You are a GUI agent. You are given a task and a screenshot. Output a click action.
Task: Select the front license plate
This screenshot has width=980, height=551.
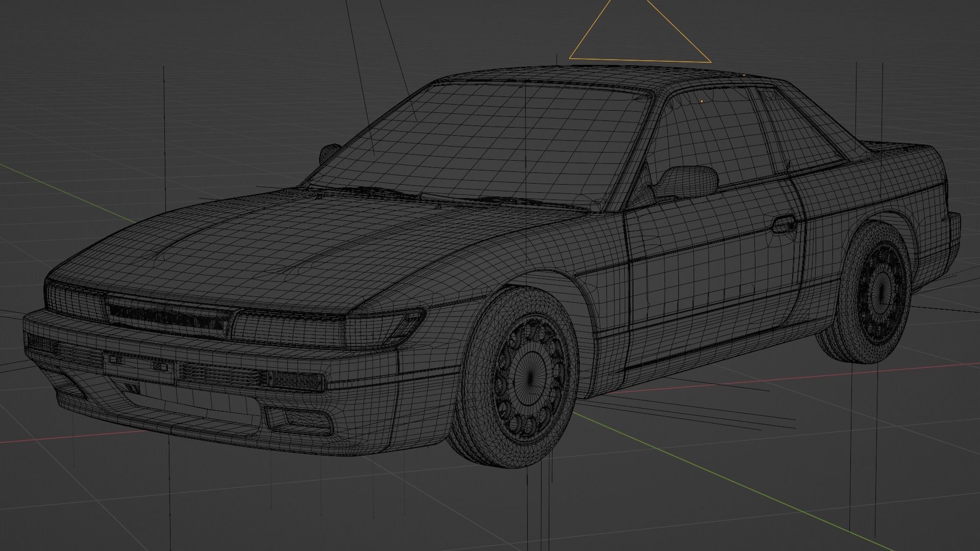[x=139, y=367]
